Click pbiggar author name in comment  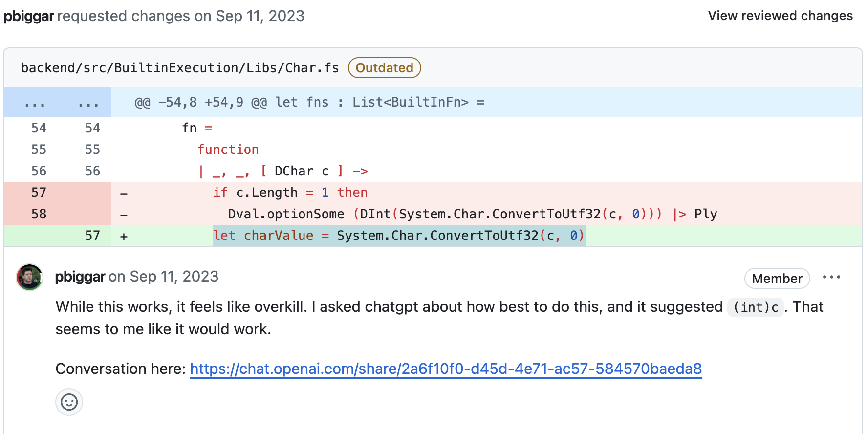coord(80,277)
